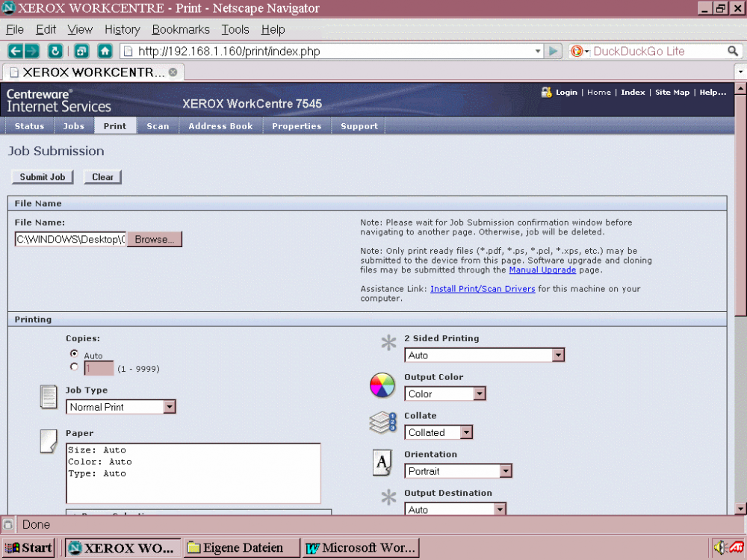
Task: Select the Auto radio button for Copies
Action: point(74,355)
